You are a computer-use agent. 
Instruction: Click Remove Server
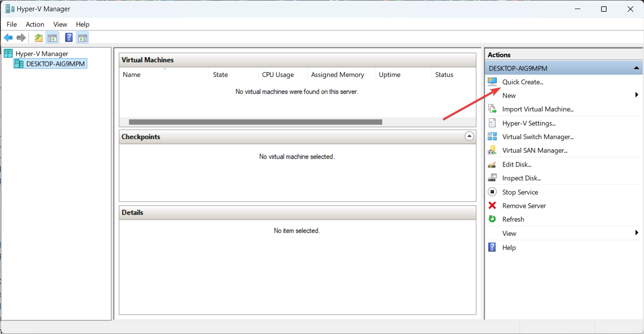[x=524, y=205]
